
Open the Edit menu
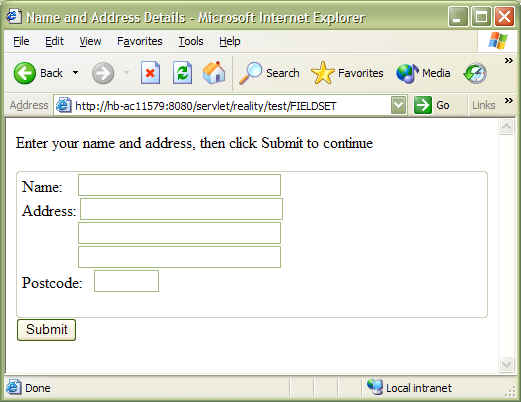pos(54,41)
